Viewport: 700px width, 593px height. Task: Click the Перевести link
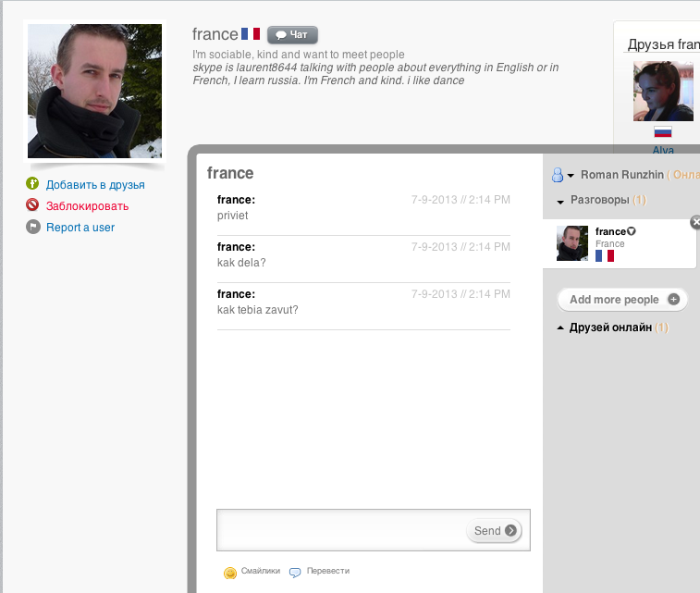pyautogui.click(x=328, y=571)
